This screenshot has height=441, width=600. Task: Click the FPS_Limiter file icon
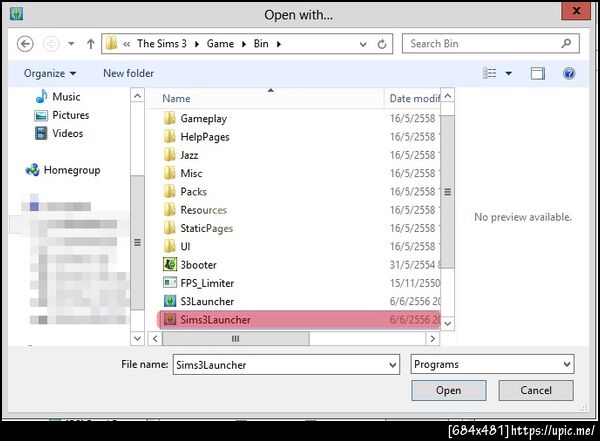click(170, 283)
